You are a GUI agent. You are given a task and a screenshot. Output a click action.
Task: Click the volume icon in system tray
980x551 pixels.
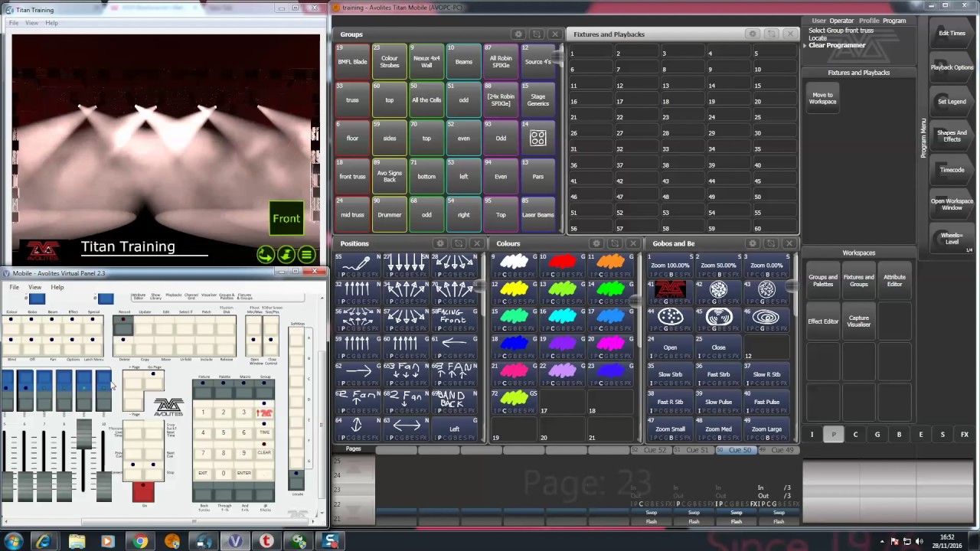919,541
